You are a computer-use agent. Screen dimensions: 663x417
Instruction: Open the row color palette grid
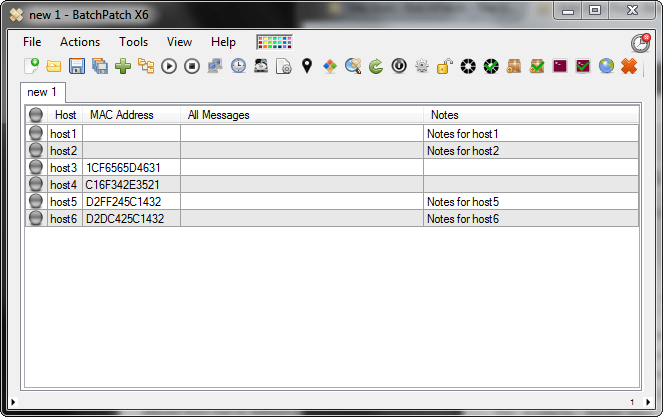tap(274, 42)
